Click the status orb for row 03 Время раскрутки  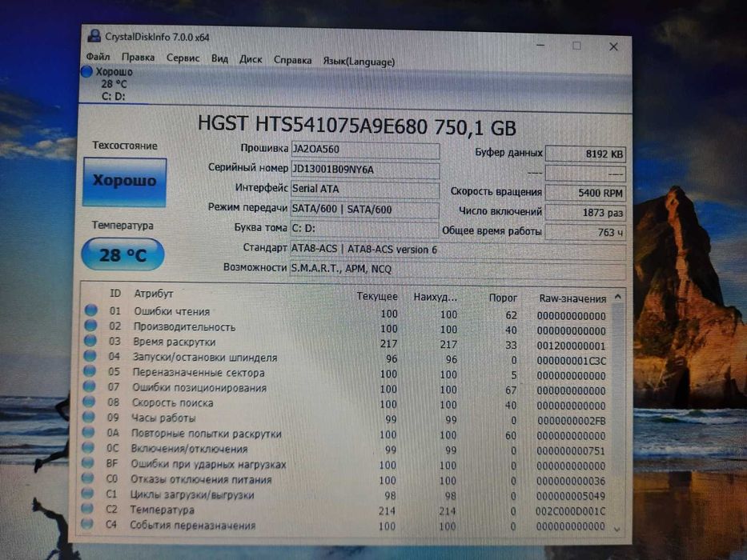pos(90,341)
